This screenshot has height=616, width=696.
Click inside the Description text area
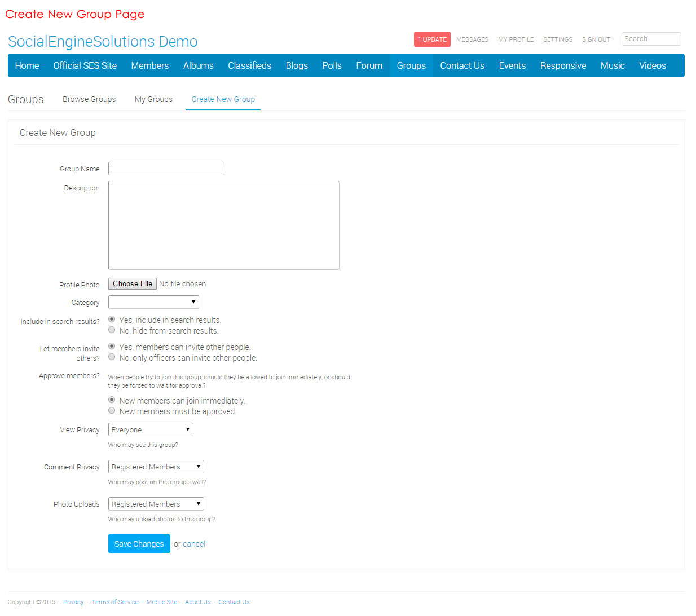[x=223, y=225]
